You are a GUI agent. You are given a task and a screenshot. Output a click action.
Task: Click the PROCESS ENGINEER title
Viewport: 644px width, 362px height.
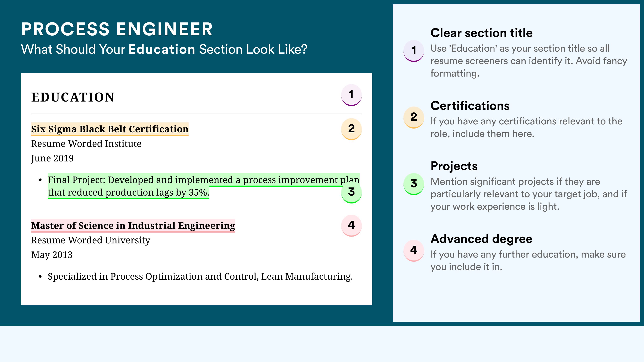pos(117,29)
